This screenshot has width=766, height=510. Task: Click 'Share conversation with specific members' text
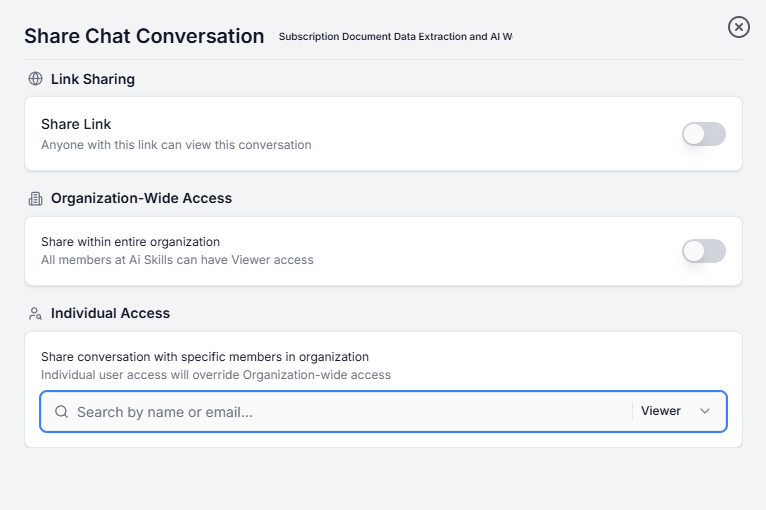tap(205, 357)
